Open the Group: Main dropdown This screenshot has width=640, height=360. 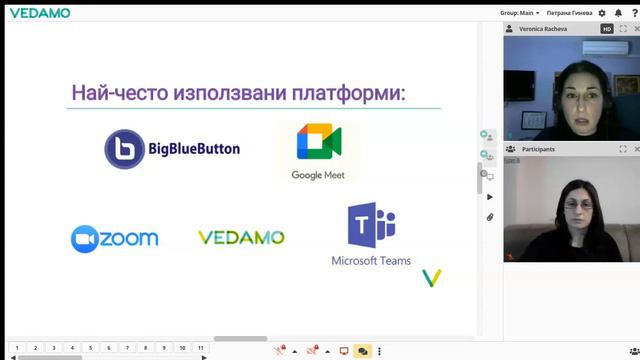pyautogui.click(x=520, y=13)
